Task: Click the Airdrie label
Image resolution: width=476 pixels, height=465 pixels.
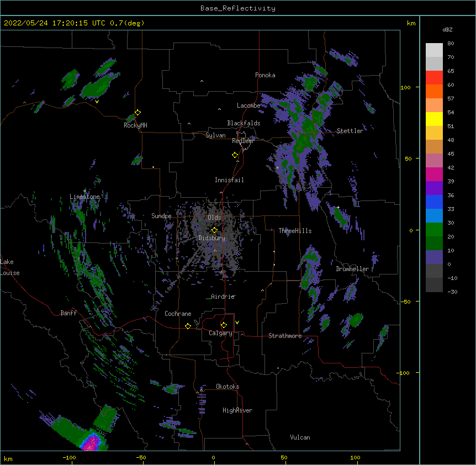Action: 223,297
